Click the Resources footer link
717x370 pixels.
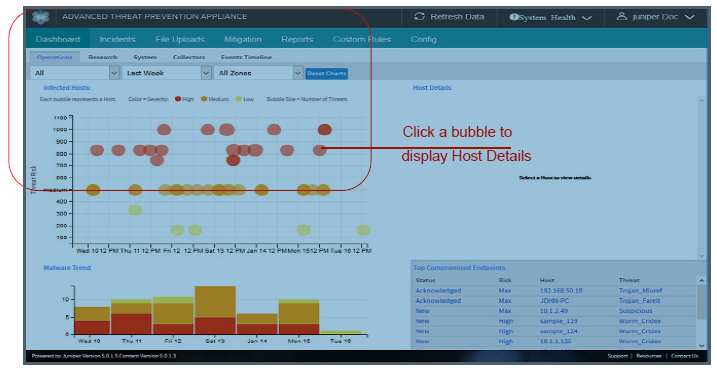pos(648,356)
